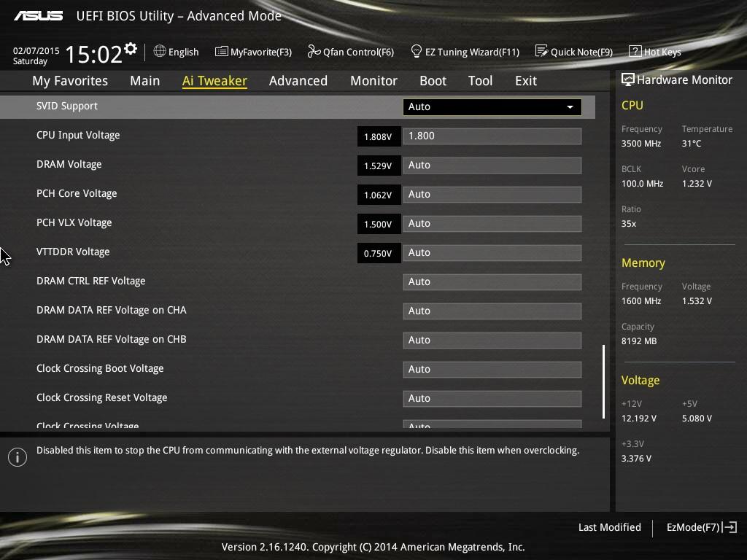The height and width of the screenshot is (560, 747).
Task: Click the 1.062V PCH Core reading
Action: [379, 195]
